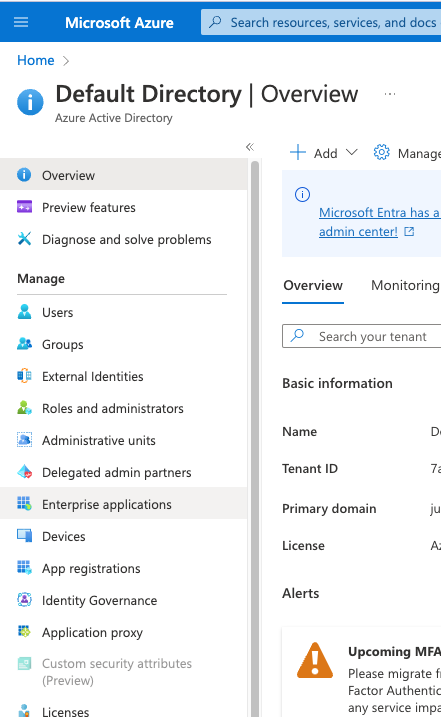Open Users under Manage
Viewport: 441px width, 717px height.
point(124,312)
